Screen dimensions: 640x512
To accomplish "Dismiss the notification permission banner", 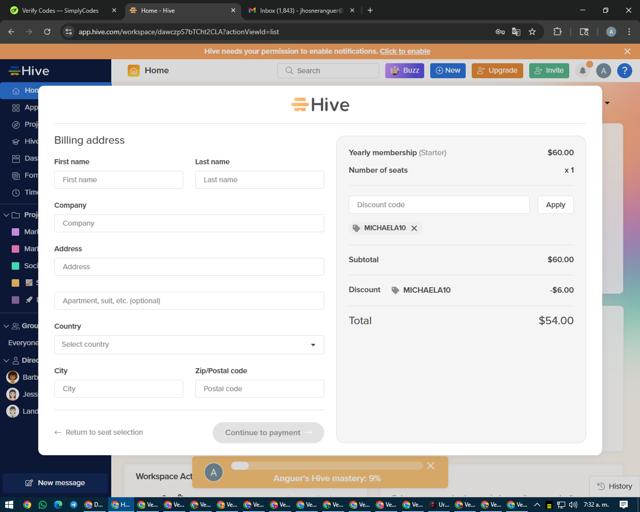I will point(627,51).
